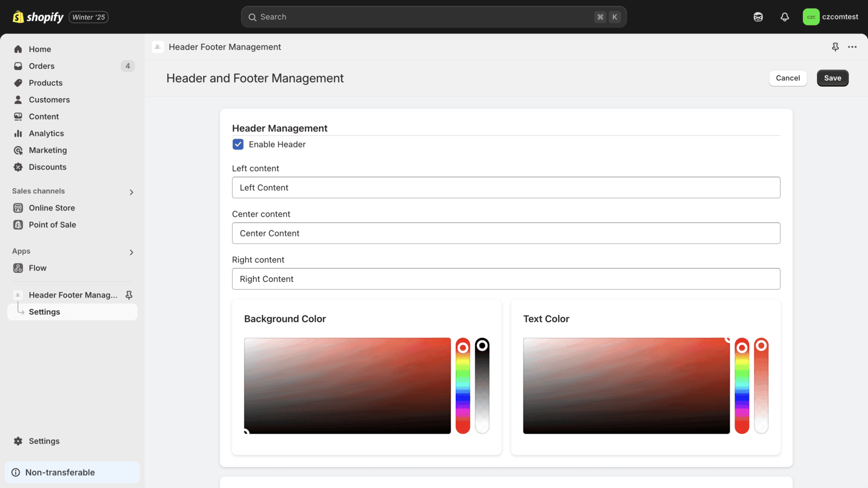868x488 pixels.
Task: Go to Orders in sidebar
Action: [42, 66]
